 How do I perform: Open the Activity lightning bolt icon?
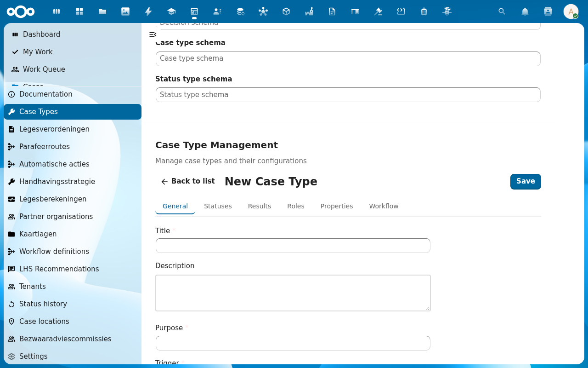coord(148,11)
